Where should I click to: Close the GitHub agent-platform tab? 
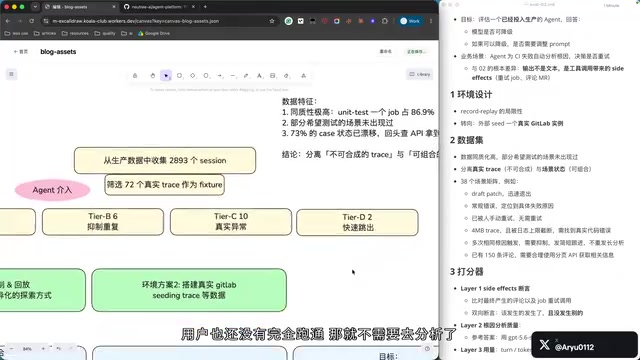193,7
